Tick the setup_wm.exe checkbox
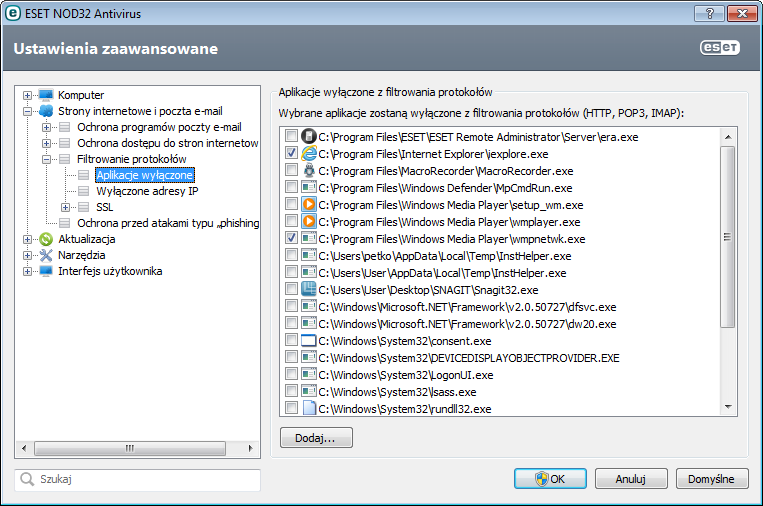 pyautogui.click(x=291, y=203)
